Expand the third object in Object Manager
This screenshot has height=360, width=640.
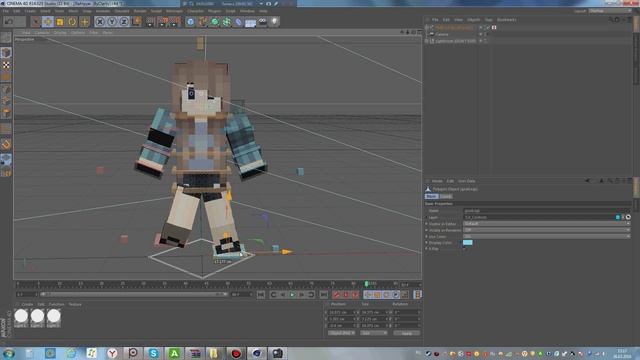coord(427,41)
